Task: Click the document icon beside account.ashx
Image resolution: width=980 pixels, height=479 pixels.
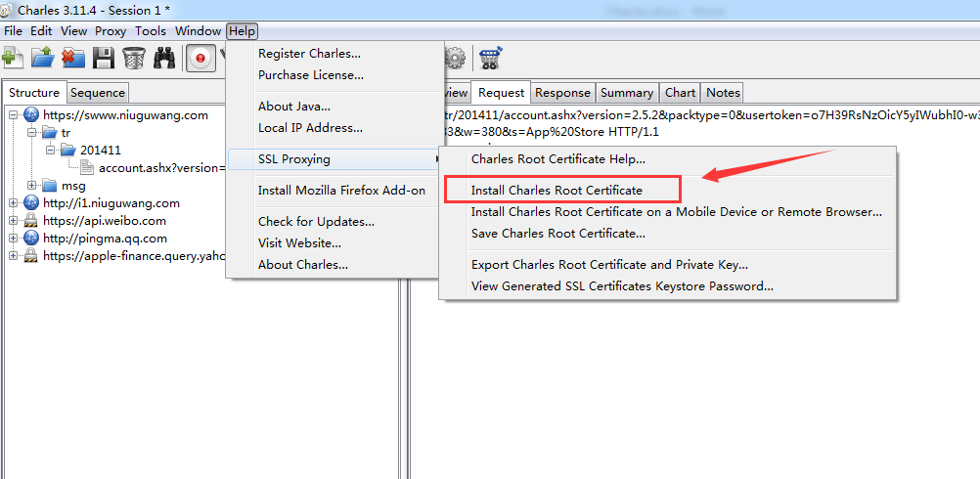Action: pos(87,167)
